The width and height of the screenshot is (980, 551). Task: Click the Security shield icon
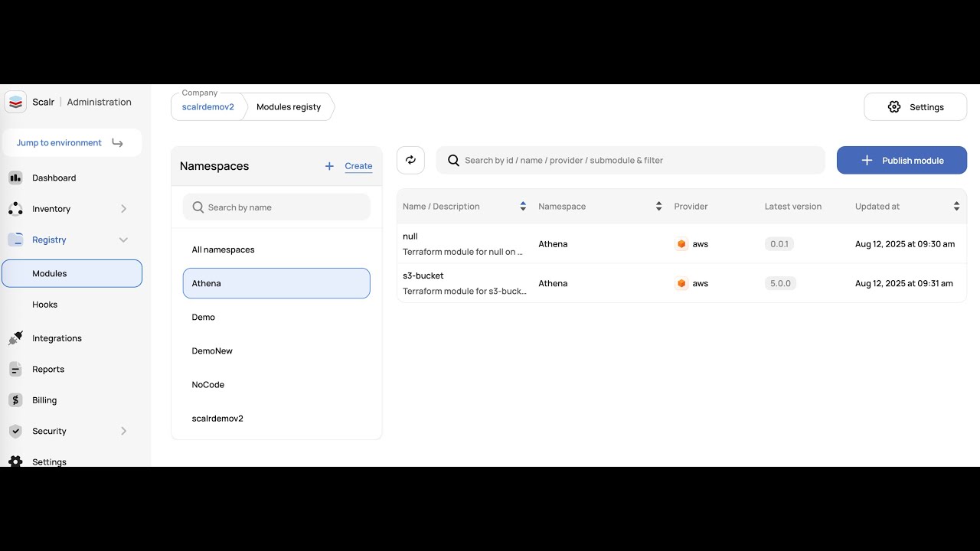[x=15, y=431]
